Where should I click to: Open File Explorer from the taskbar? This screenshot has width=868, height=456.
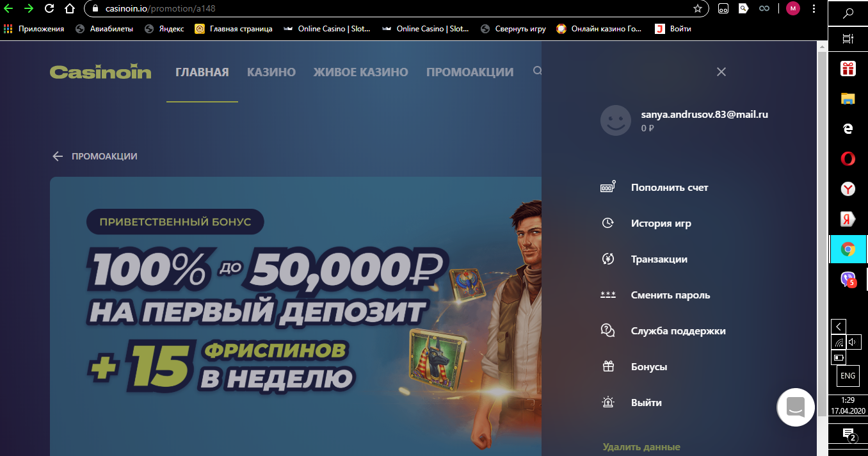(848, 98)
